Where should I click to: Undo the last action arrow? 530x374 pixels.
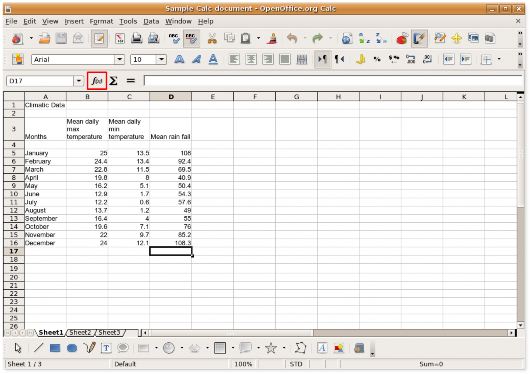point(292,38)
